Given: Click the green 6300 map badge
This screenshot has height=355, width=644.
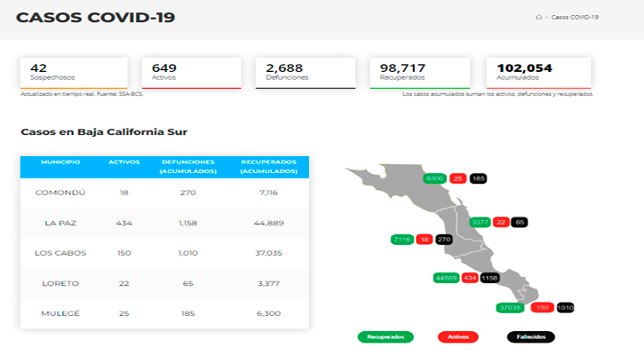Looking at the screenshot, I should [434, 178].
